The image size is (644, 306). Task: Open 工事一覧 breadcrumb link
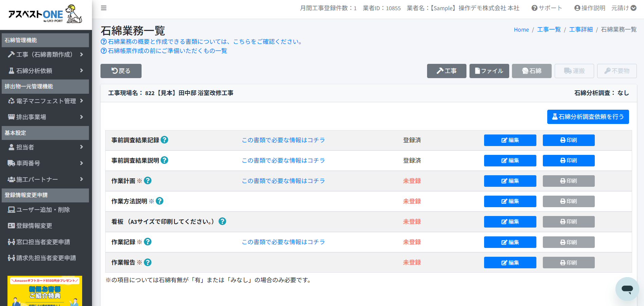[549, 30]
